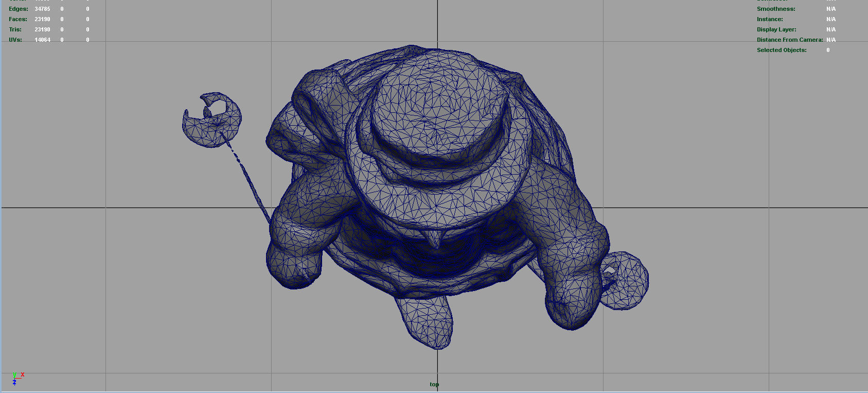The height and width of the screenshot is (393, 868).
Task: Select the round tail ball of the mesh
Action: tap(624, 281)
